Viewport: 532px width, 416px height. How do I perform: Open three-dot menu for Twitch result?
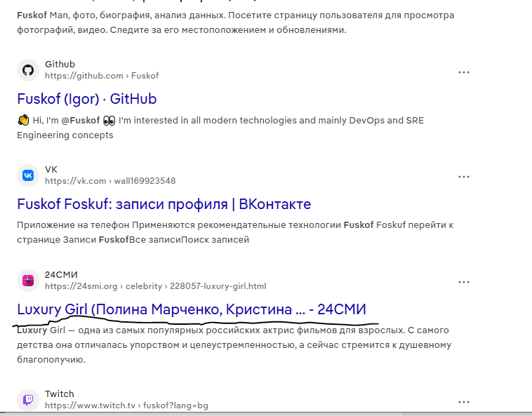coord(464,401)
